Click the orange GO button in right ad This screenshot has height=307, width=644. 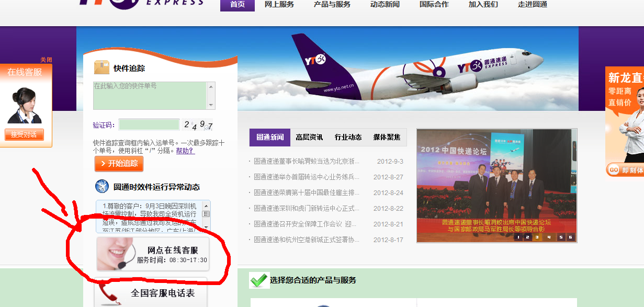614,170
